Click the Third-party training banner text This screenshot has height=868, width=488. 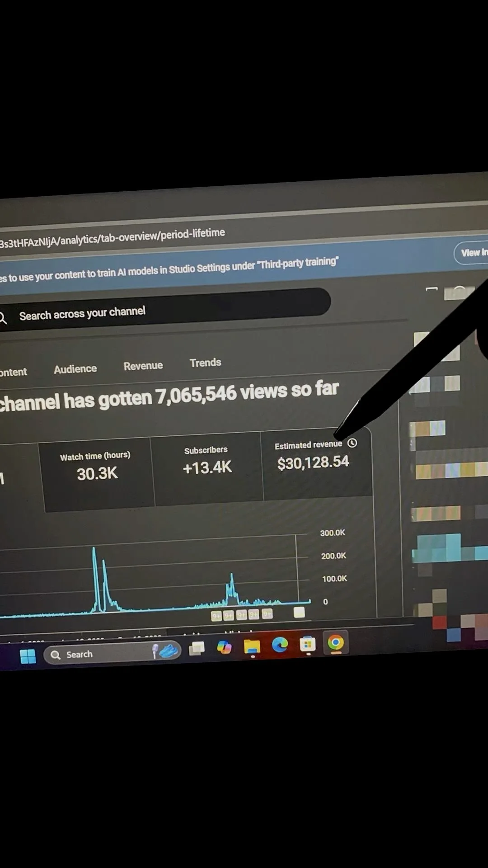(169, 269)
